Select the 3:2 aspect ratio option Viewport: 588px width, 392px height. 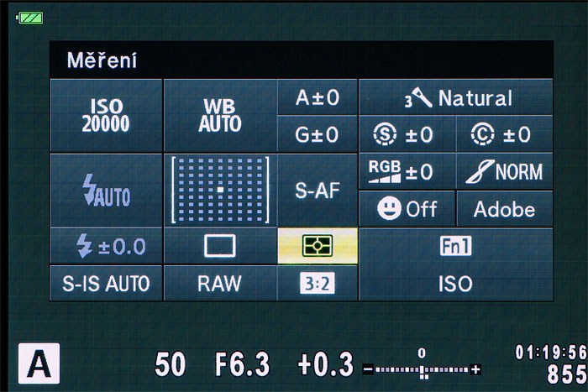click(318, 284)
